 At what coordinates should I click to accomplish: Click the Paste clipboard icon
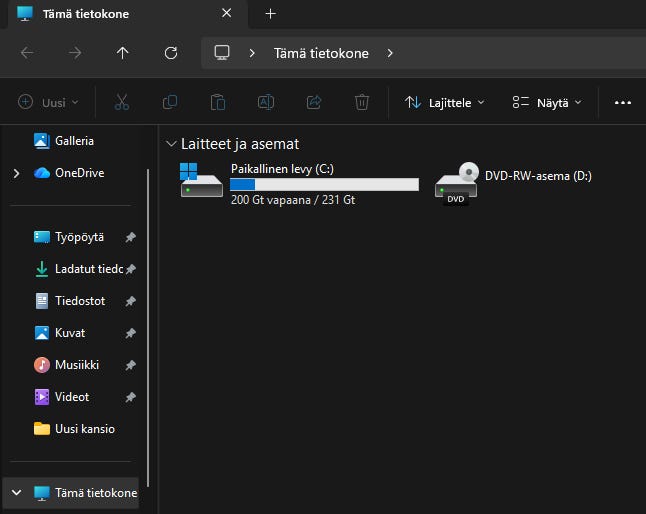pos(218,102)
